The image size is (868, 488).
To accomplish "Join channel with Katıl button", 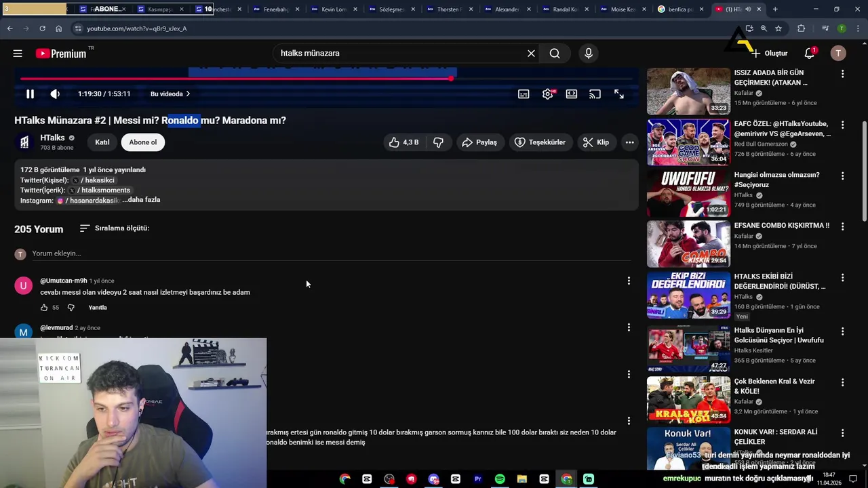I will (x=102, y=142).
